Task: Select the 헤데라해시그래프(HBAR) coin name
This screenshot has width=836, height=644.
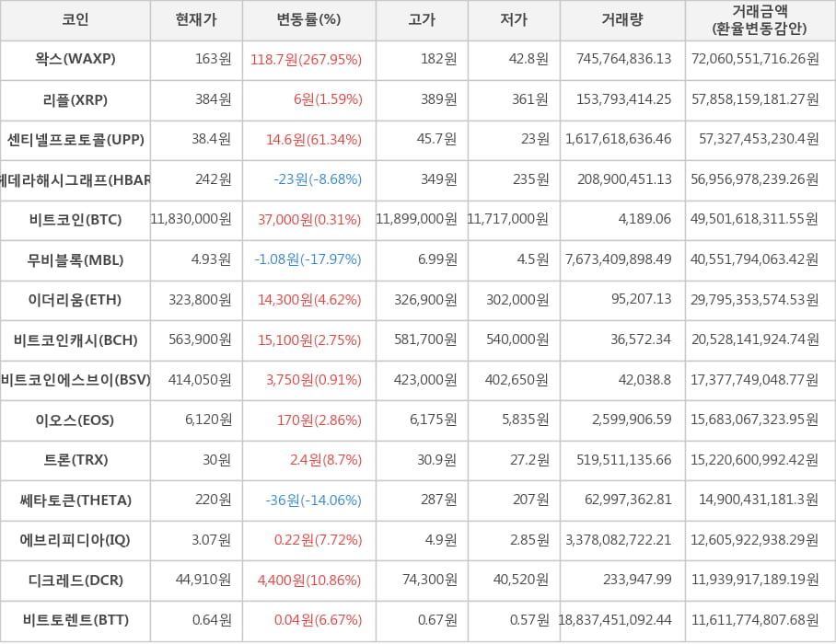Action: [x=75, y=180]
